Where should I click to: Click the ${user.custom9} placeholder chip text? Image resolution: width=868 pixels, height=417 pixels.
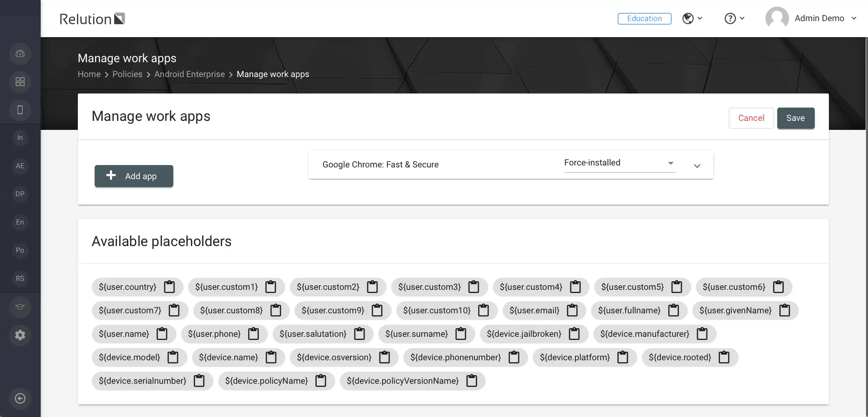point(333,310)
